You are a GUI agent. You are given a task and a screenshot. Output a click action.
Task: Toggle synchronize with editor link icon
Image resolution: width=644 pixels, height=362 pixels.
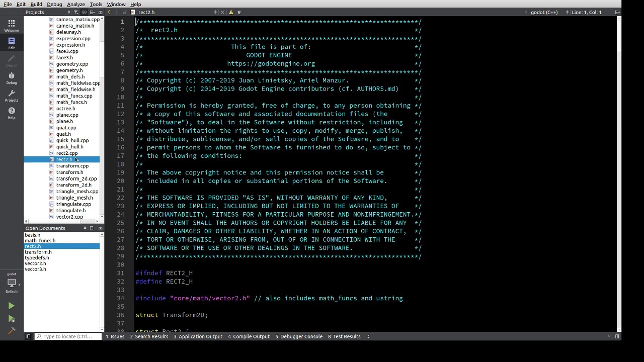[84, 12]
